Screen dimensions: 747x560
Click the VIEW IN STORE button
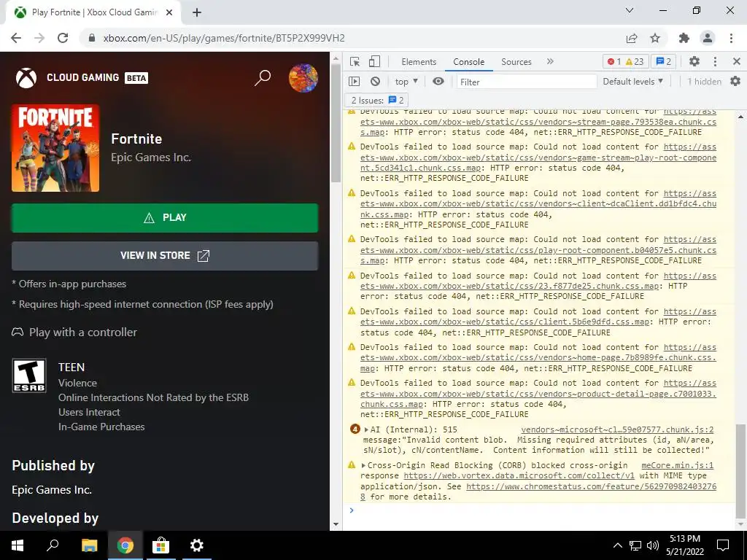coord(165,256)
